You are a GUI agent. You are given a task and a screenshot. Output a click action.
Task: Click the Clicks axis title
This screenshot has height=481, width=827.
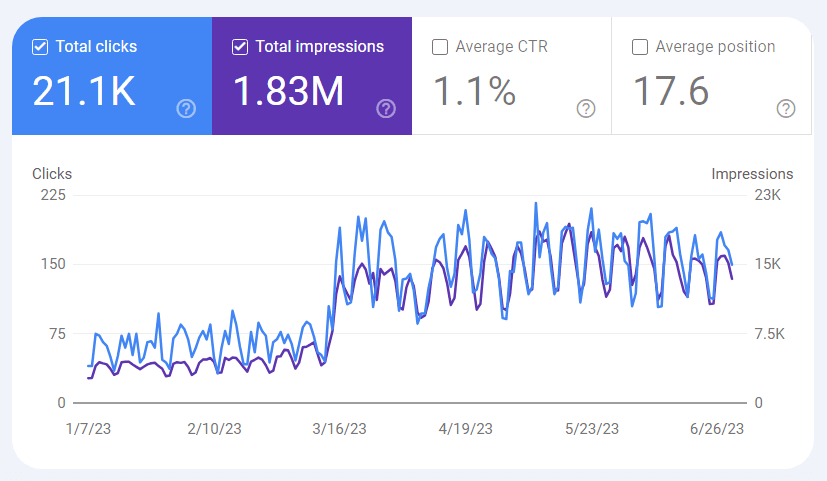[52, 174]
